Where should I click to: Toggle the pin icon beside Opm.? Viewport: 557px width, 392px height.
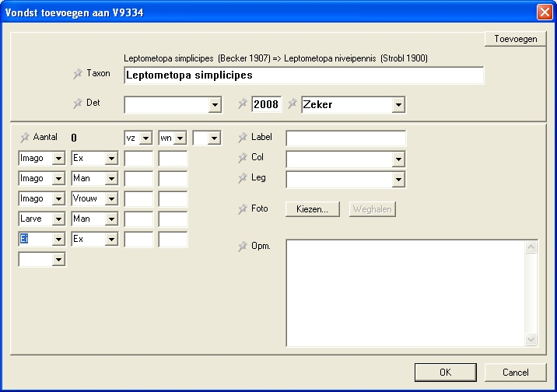242,247
